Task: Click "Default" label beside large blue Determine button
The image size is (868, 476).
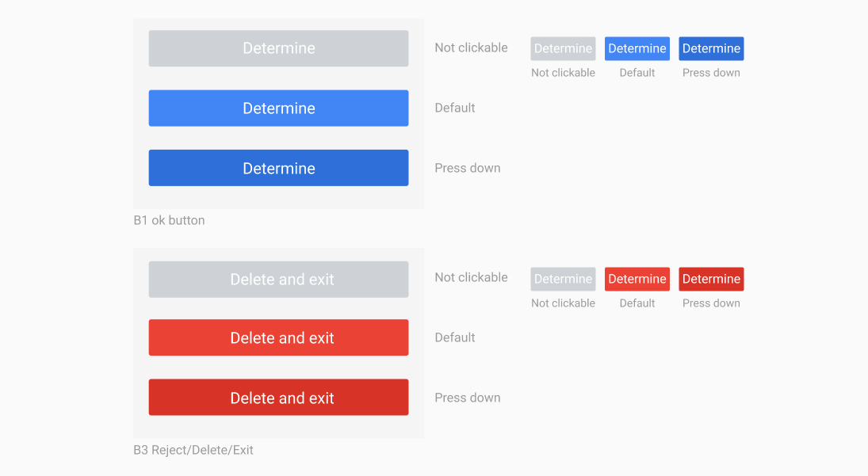Action: pyautogui.click(x=455, y=108)
